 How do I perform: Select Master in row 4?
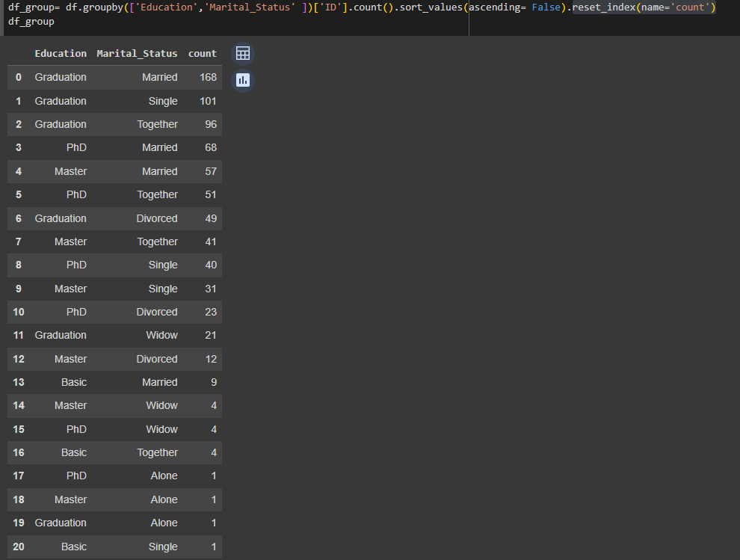[x=70, y=171]
